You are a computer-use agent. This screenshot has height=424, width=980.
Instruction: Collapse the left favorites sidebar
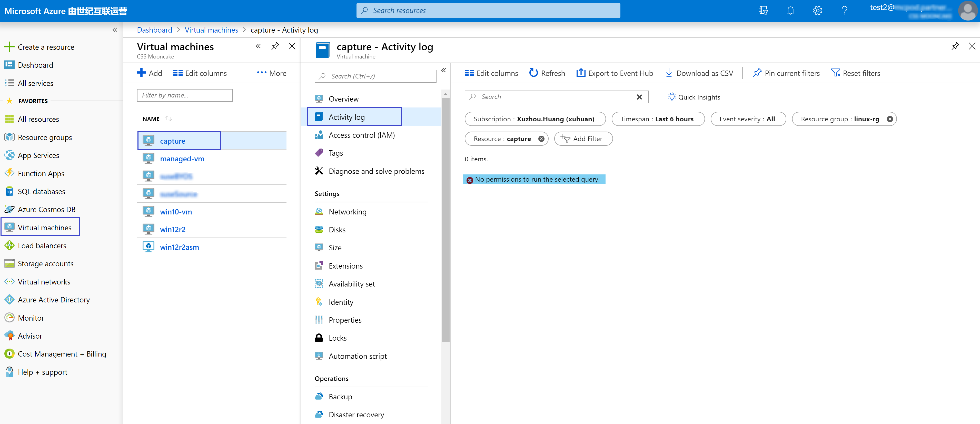[x=115, y=30]
